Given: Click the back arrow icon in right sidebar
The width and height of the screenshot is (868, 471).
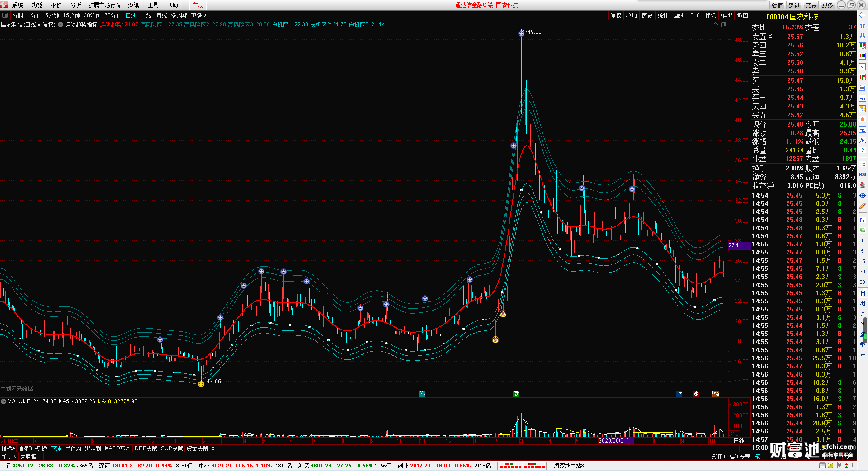Looking at the screenshot, I should (863, 15).
